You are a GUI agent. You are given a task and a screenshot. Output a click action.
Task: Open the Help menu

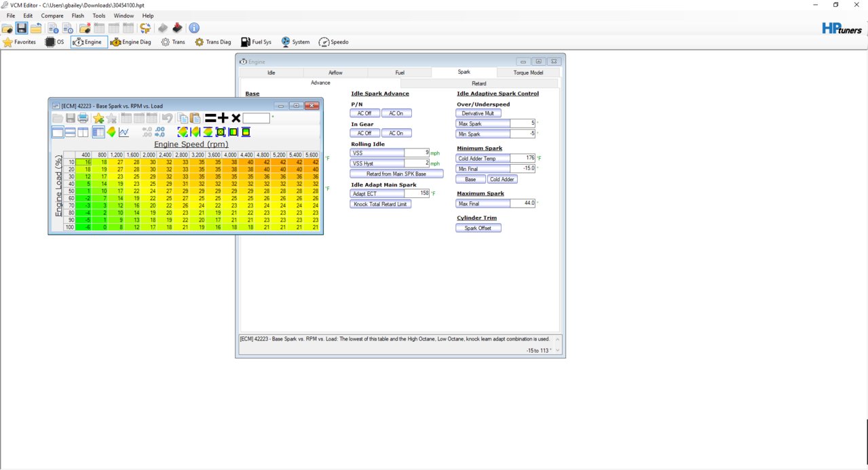pos(148,16)
